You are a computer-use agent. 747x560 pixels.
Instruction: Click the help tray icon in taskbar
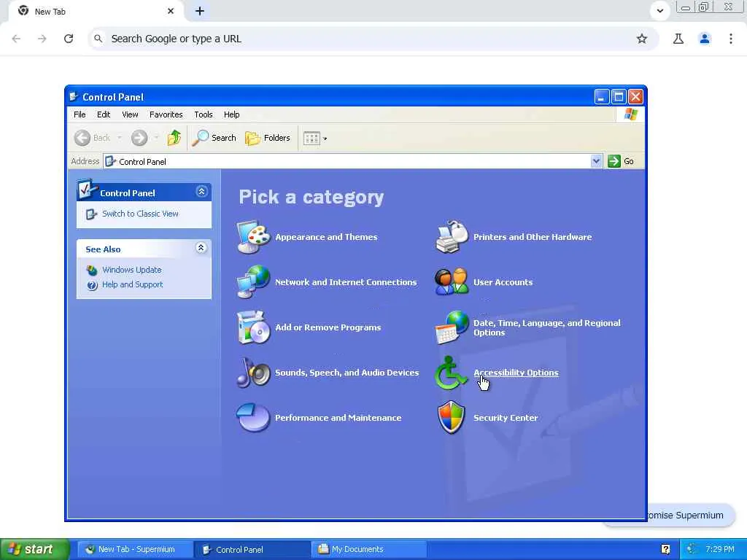[665, 549]
